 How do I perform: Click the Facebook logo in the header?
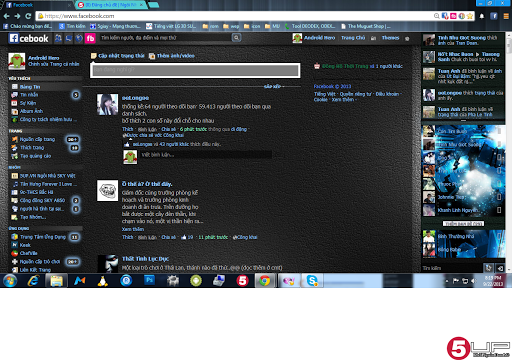(x=29, y=39)
